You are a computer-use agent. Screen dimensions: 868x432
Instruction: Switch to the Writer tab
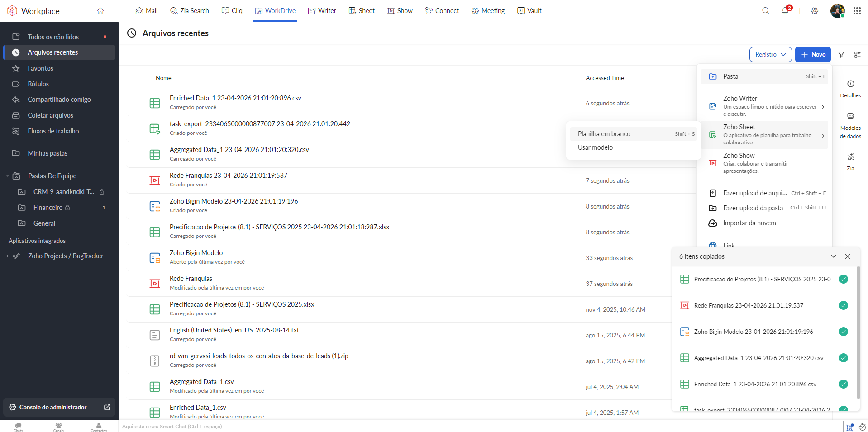322,11
